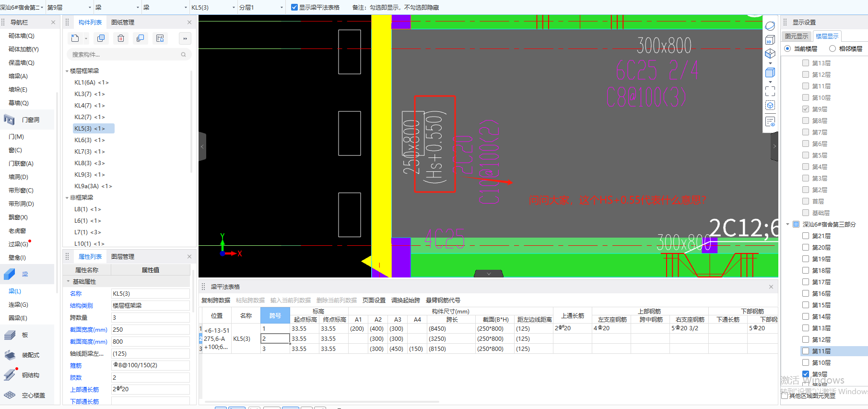Click the double-arrow more tools button
The width and height of the screenshot is (868, 409).
point(185,38)
